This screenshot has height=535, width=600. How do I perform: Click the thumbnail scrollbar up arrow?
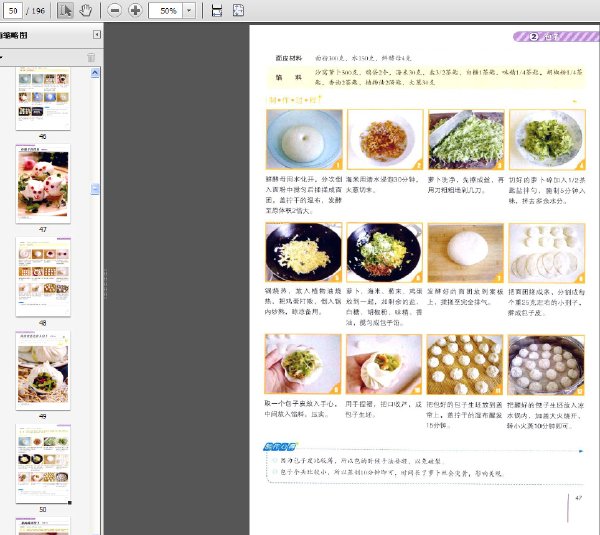(95, 73)
